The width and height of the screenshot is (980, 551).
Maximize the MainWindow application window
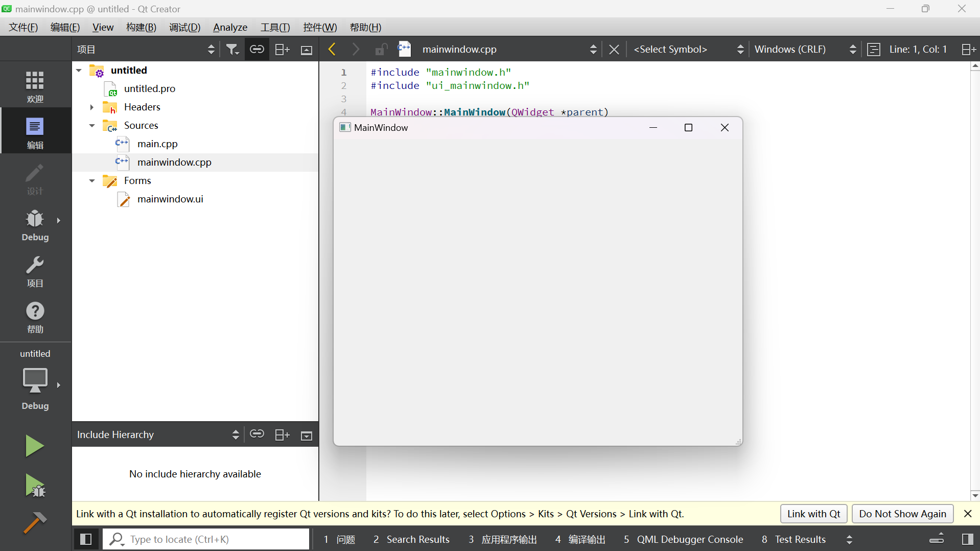(688, 127)
